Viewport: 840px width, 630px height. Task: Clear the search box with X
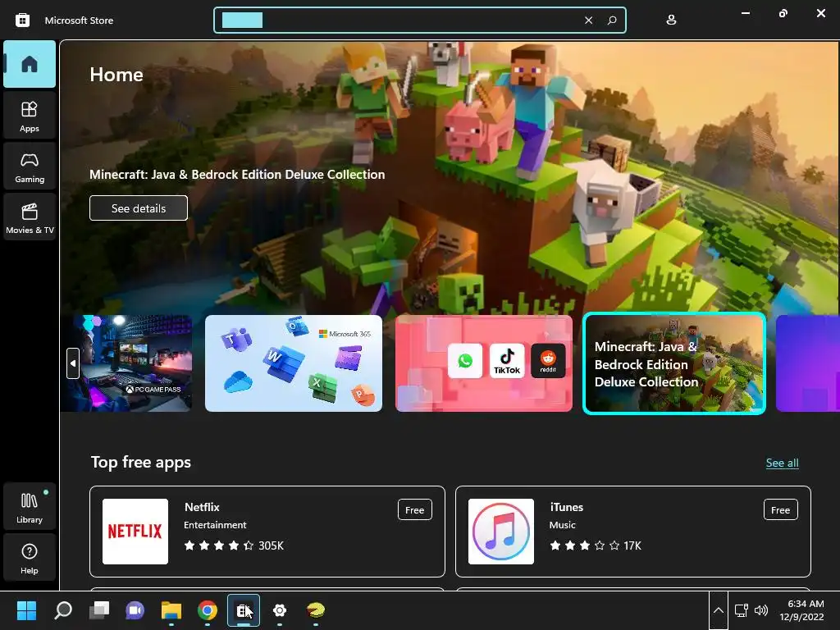tap(588, 21)
